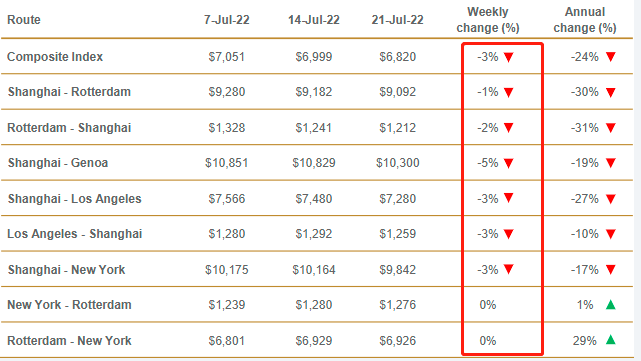This screenshot has width=641, height=361.
Task: Select the Composite Index row label
Action: point(55,56)
